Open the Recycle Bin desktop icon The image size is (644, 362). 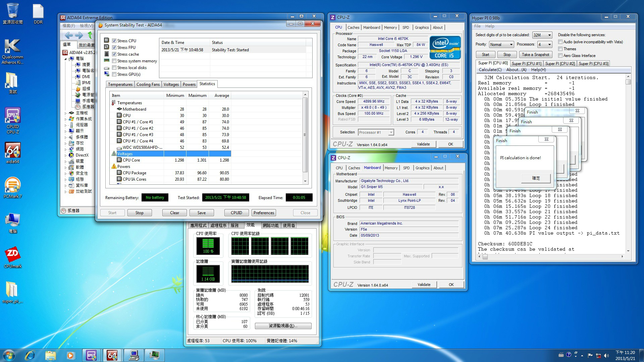(13, 13)
